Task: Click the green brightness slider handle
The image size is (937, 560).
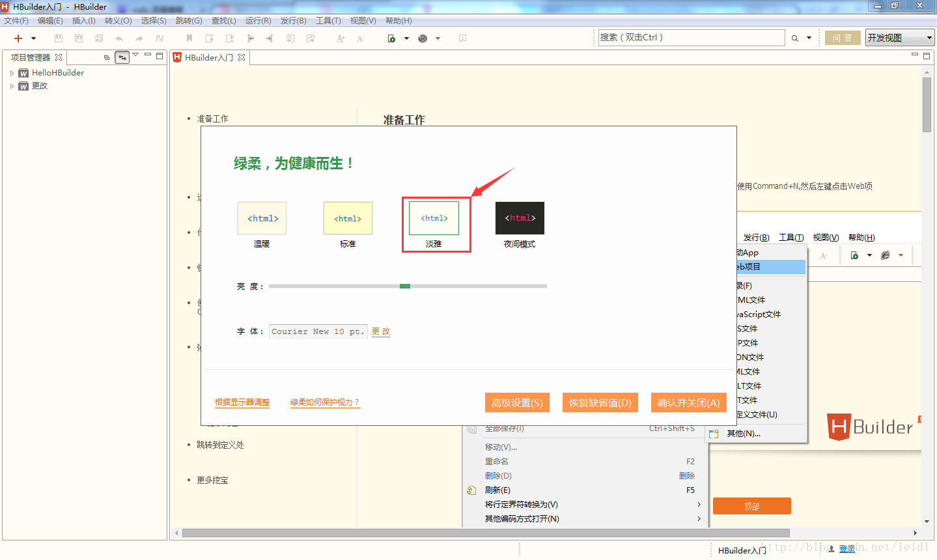Action: coord(405,287)
